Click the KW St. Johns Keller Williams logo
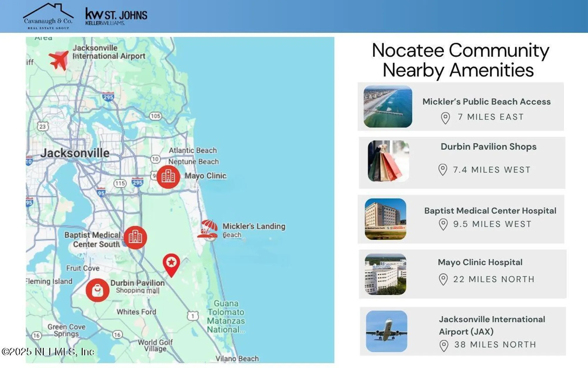Screen dimensions: 588x368 [x=116, y=17]
